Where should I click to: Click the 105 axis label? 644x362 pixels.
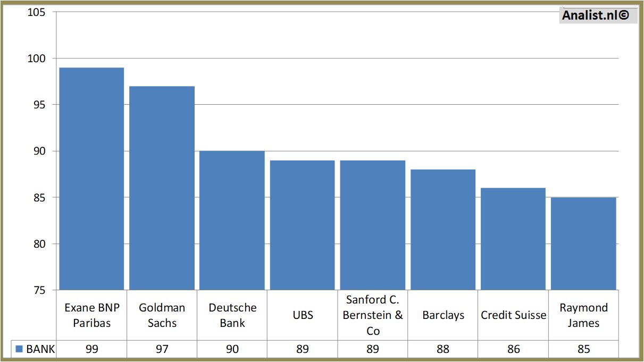pos(37,12)
